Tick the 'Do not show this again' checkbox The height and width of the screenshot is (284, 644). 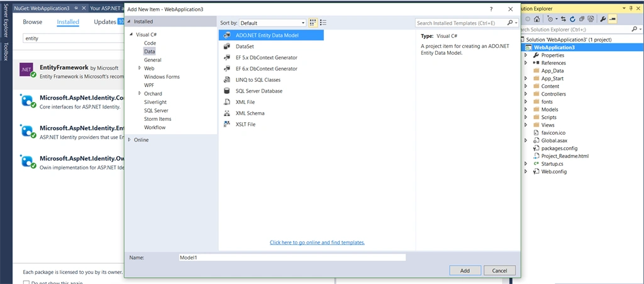[26, 283]
